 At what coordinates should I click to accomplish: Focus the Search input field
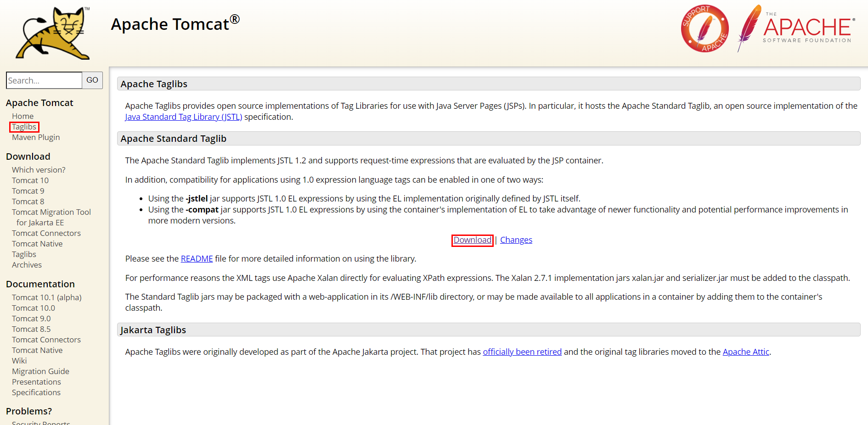44,80
